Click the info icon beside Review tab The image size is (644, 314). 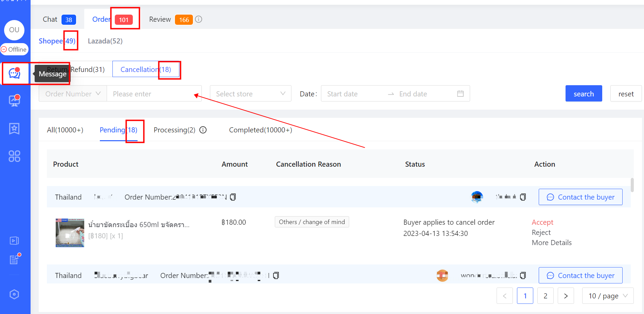click(199, 19)
